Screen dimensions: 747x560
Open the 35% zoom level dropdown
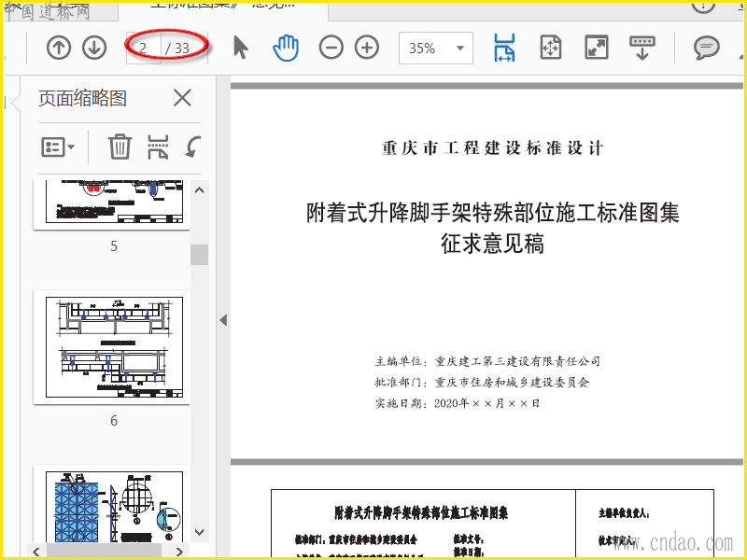point(435,48)
